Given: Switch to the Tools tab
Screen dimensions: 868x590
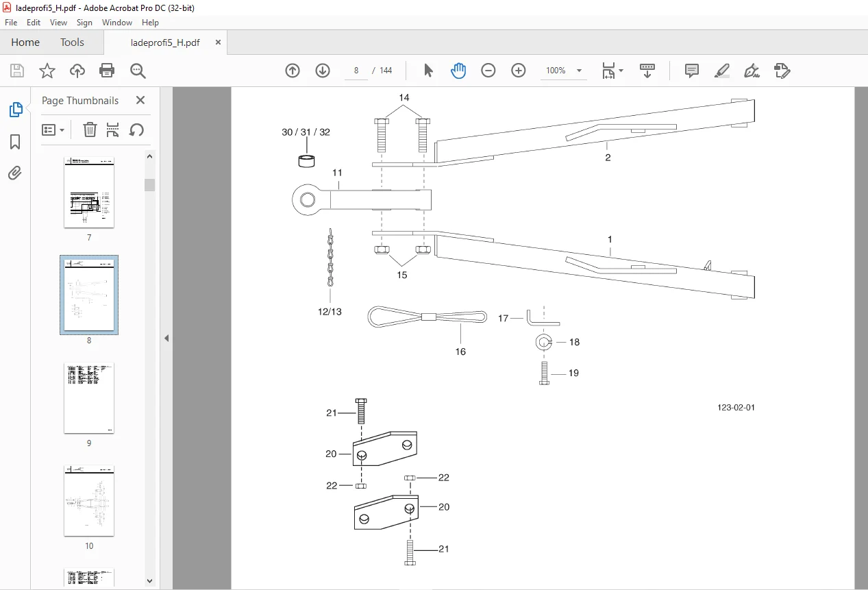Looking at the screenshot, I should pos(72,42).
